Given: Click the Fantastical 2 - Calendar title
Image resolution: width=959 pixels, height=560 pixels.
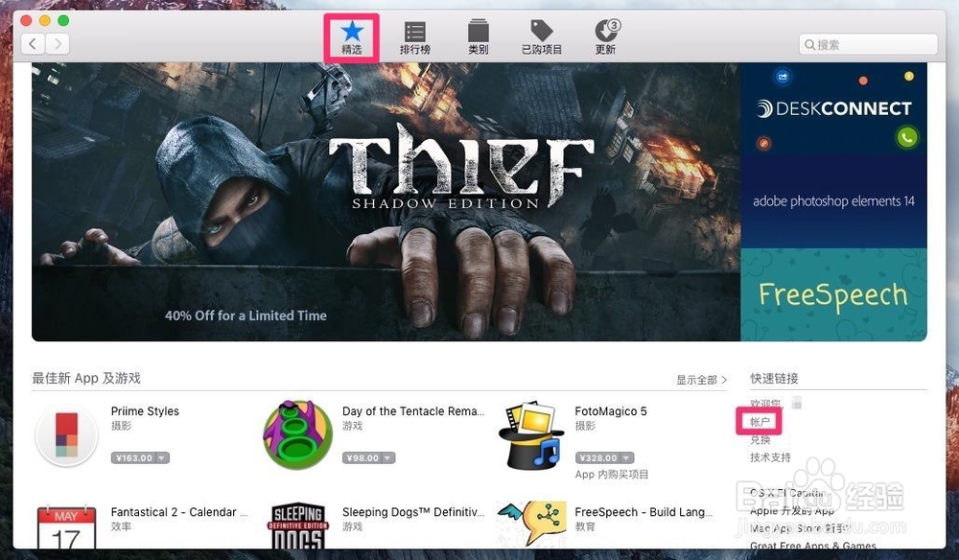Looking at the screenshot, I should click(179, 512).
